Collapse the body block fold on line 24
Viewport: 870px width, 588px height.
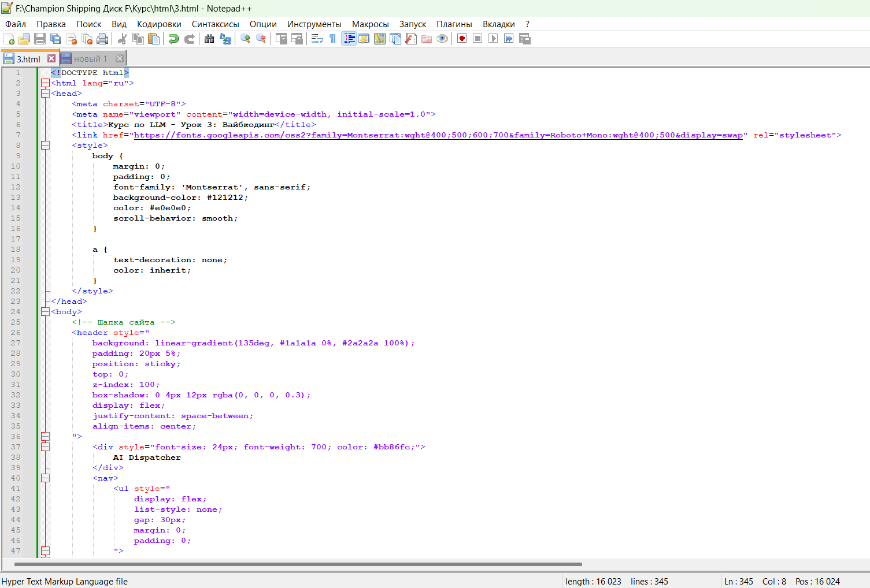point(45,312)
